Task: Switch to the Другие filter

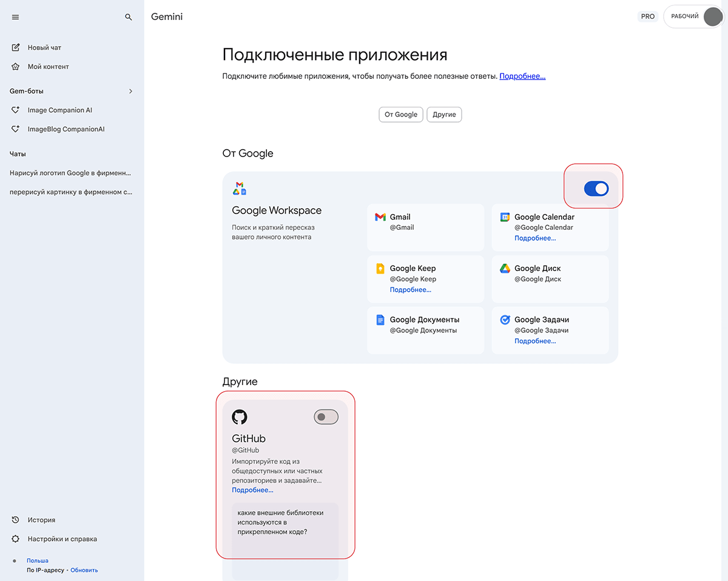Action: [444, 114]
